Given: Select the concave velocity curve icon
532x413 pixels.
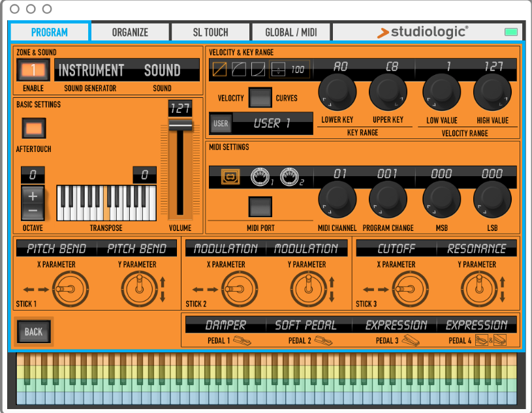Looking at the screenshot, I should (258, 69).
